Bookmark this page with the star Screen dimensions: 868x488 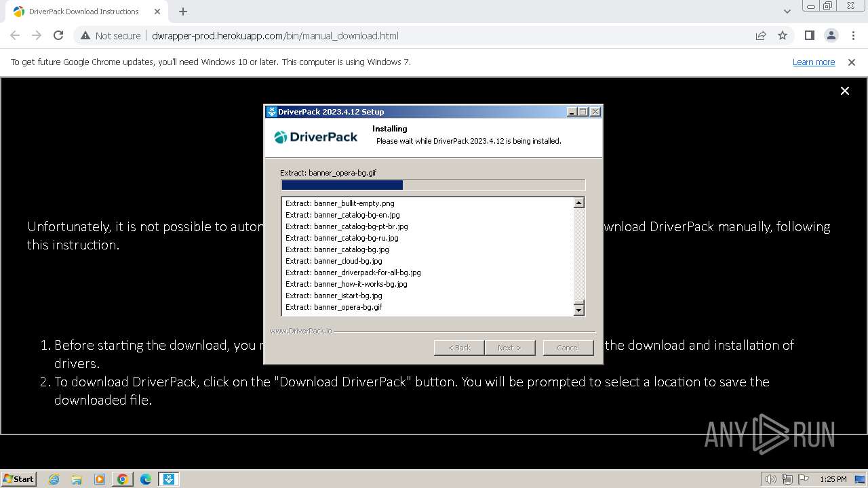pos(783,35)
